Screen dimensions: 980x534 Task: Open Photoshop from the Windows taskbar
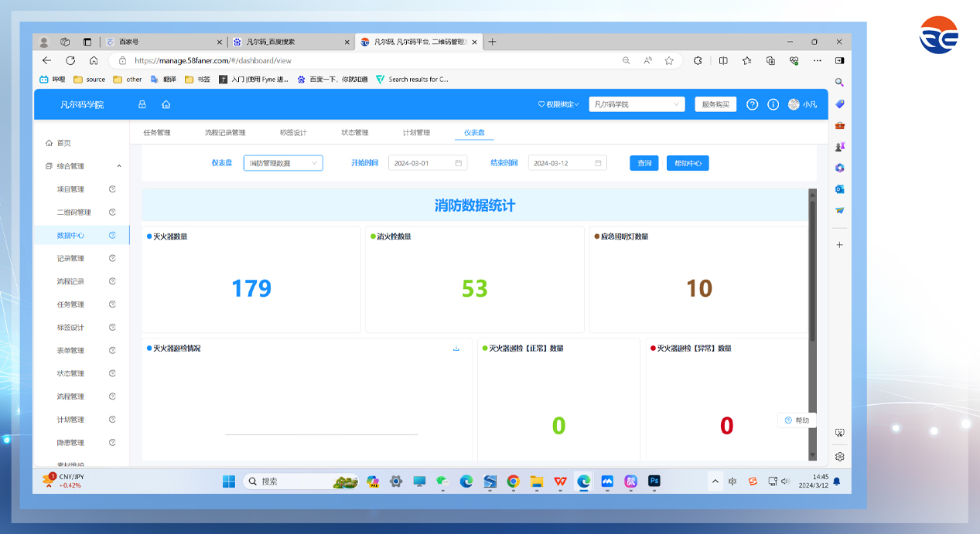click(x=654, y=481)
